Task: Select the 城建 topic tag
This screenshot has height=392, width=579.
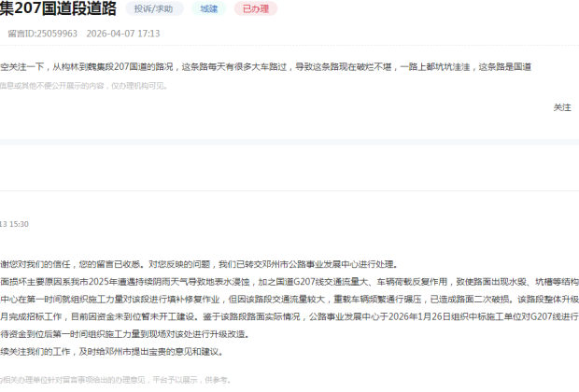Action: click(x=209, y=8)
